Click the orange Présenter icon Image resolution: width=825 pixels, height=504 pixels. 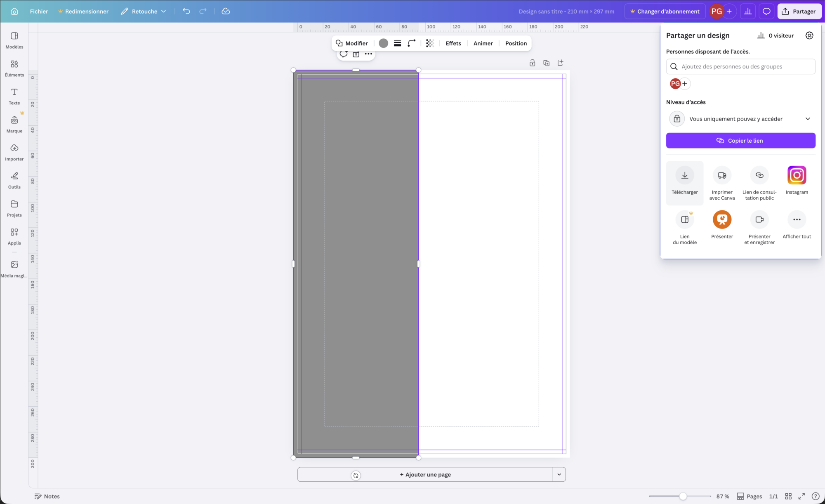coord(722,220)
